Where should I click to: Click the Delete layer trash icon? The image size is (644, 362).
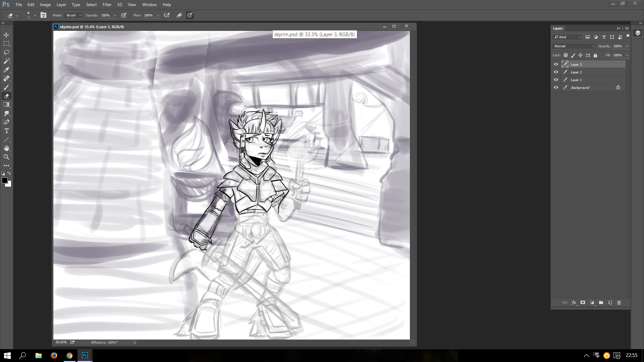pyautogui.click(x=619, y=303)
